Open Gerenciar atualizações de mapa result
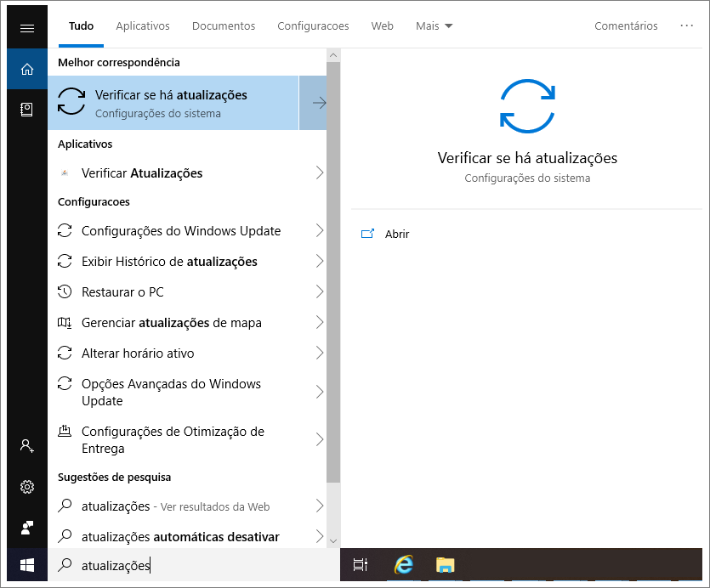Screen dimensions: 710x588 tap(187, 322)
